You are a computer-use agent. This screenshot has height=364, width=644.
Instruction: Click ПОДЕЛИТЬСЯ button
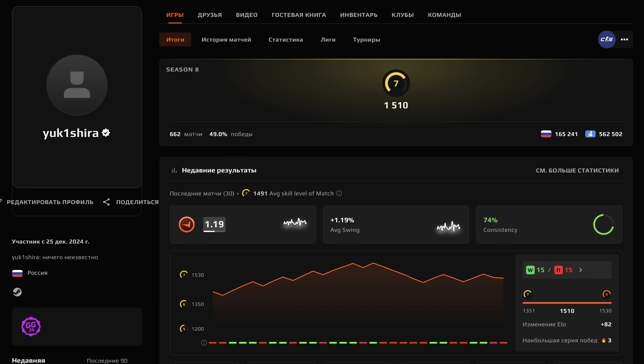[x=137, y=202]
